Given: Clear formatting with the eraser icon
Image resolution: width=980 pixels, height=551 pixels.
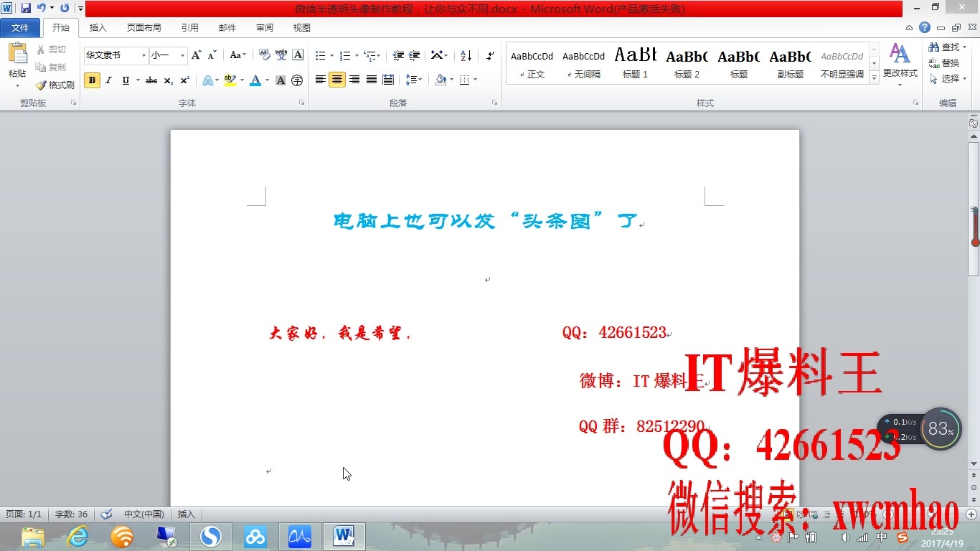Looking at the screenshot, I should tap(264, 55).
